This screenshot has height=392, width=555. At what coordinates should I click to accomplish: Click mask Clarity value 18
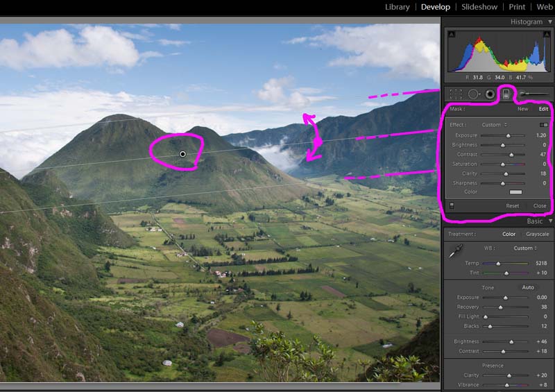pos(543,173)
